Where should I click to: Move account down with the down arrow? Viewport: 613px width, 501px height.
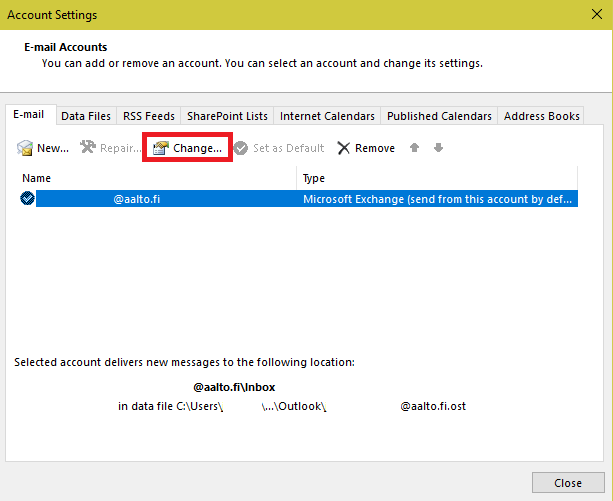[438, 148]
